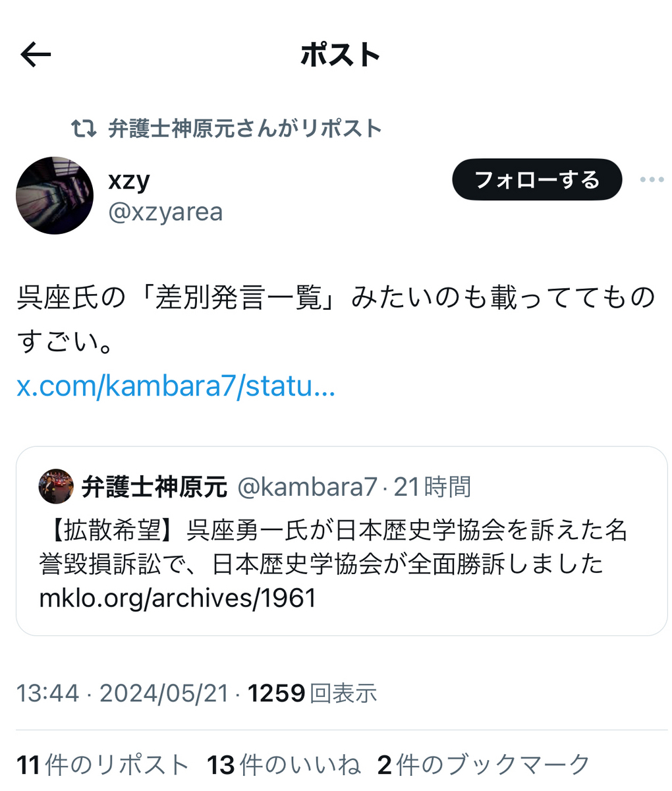View the 1259 回表示 view count
Image resolution: width=672 pixels, height=791 pixels.
312,693
